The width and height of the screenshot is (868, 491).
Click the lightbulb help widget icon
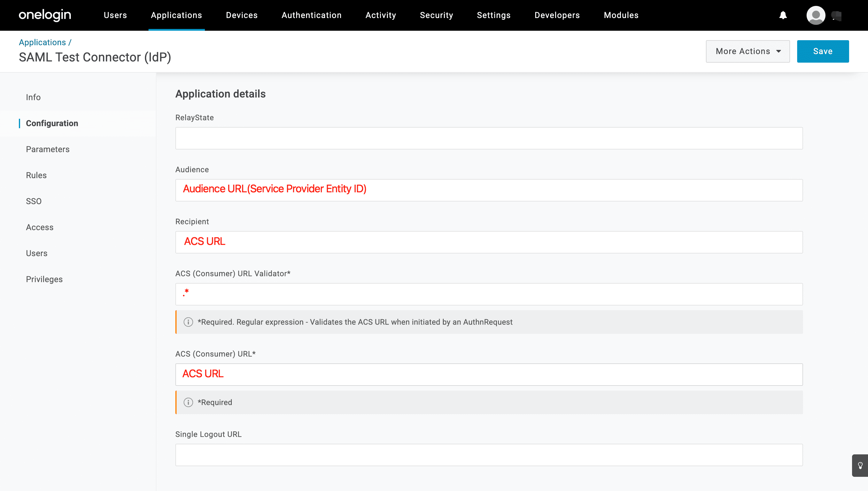pos(860,465)
